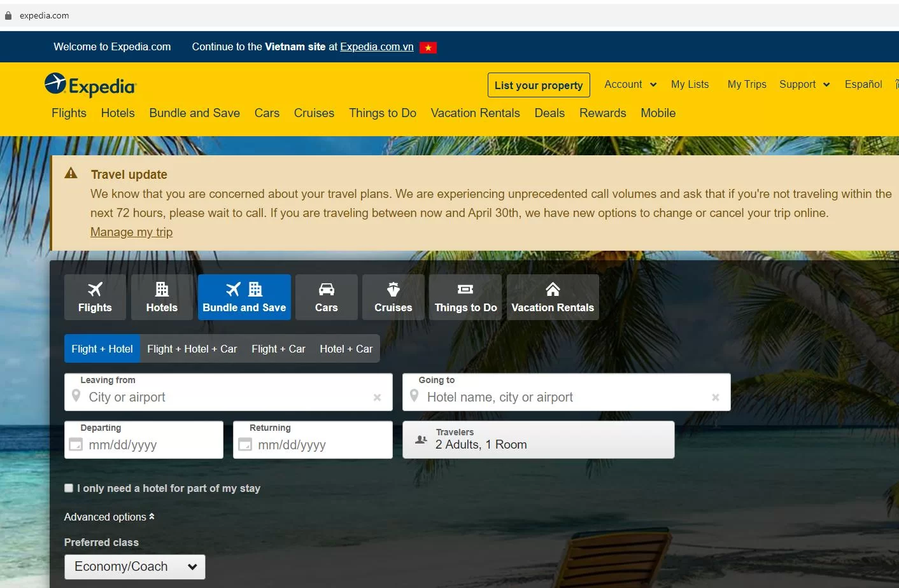Open Cars in the top navigation
This screenshot has width=899, height=588.
267,113
